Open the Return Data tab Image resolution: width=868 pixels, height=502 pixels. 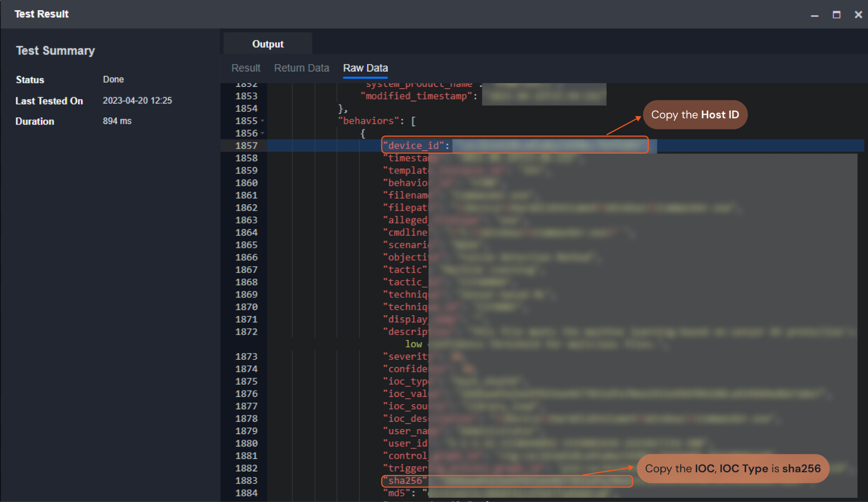(x=301, y=68)
